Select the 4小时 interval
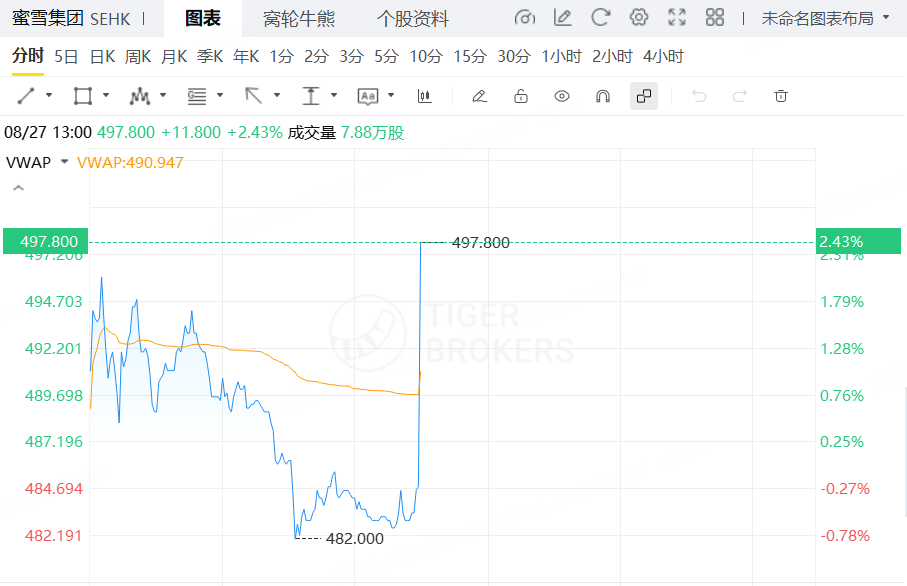Viewport: 907px width, 586px height. [x=663, y=57]
